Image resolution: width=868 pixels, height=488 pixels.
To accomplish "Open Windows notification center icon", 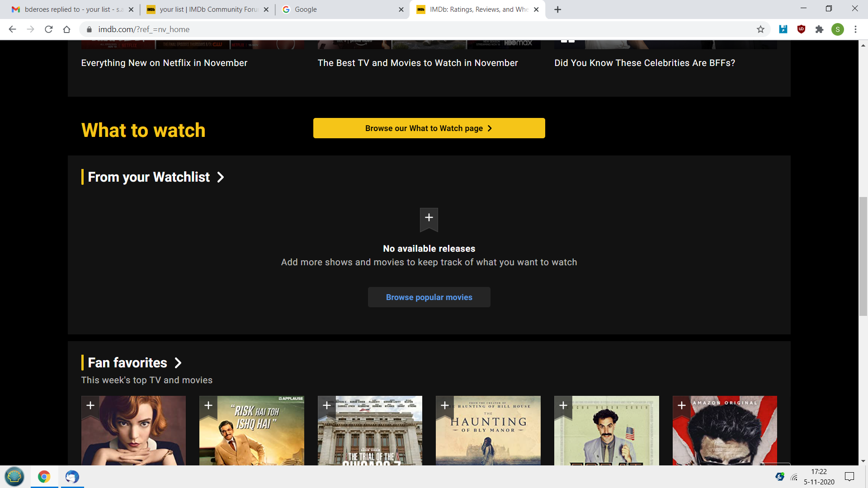I will (x=849, y=477).
